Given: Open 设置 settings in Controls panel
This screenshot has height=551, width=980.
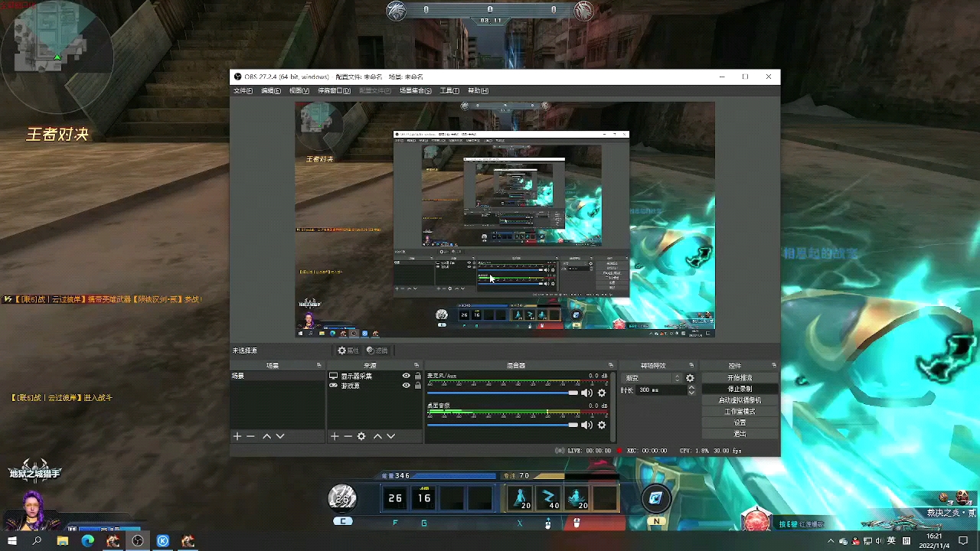Looking at the screenshot, I should click(x=740, y=422).
